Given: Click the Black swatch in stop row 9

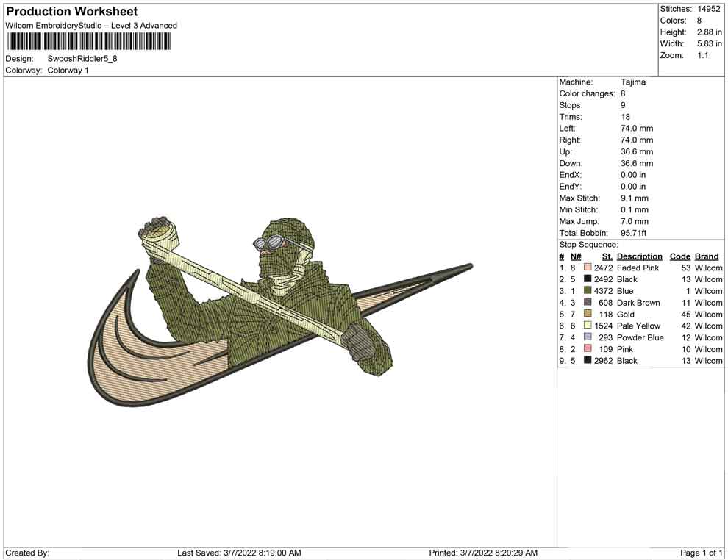Looking at the screenshot, I should pos(588,360).
